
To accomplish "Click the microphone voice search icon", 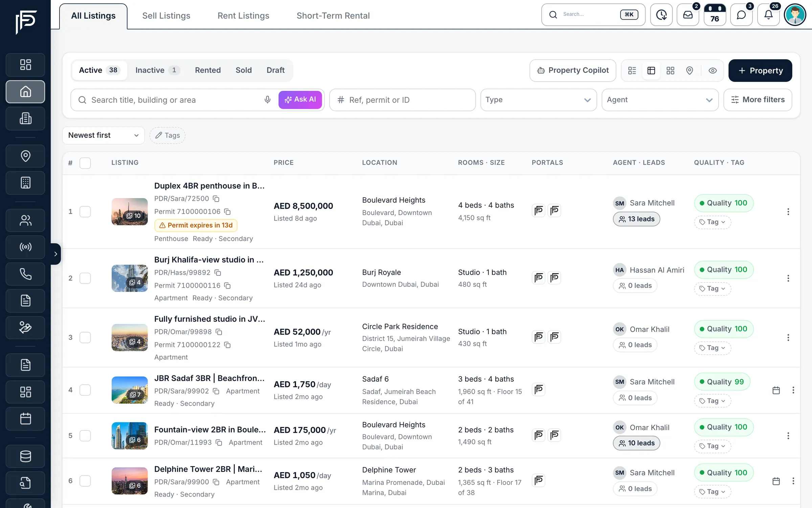I will [x=267, y=100].
